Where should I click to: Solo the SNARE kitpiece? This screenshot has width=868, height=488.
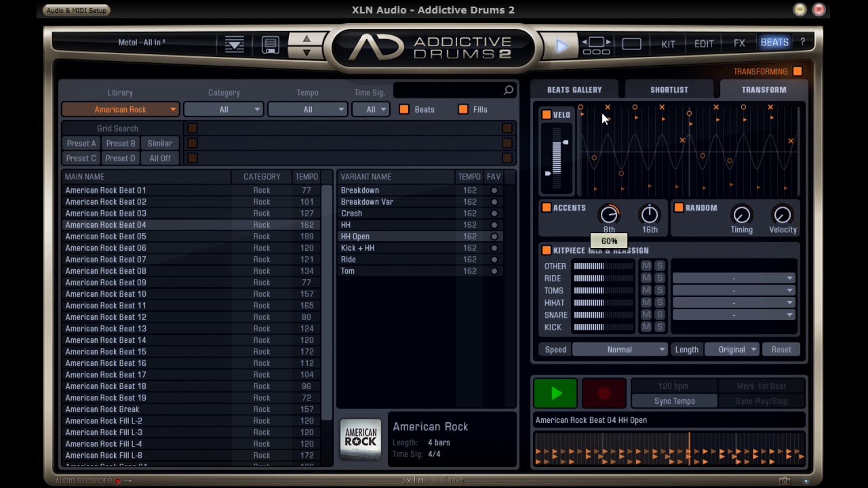tap(659, 315)
